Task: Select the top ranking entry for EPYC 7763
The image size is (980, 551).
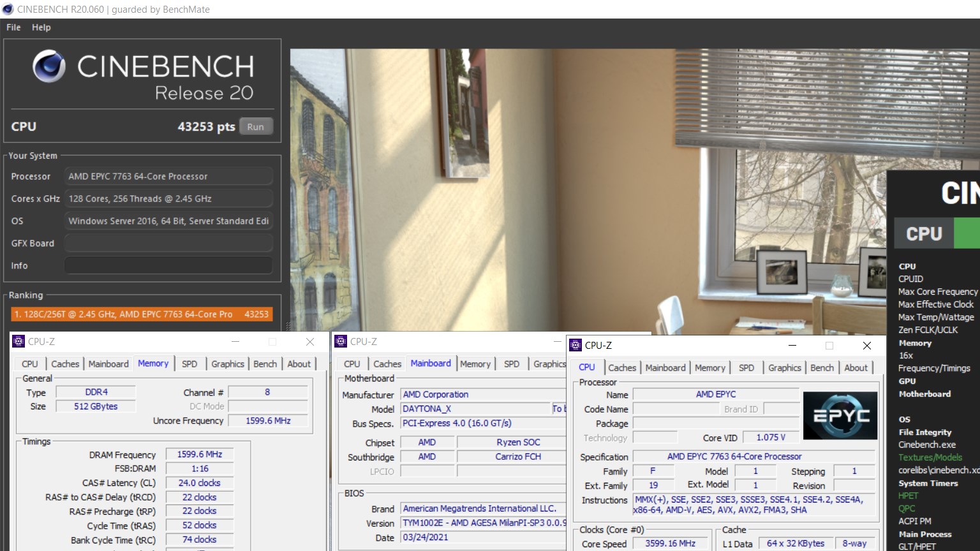Action: click(x=142, y=314)
